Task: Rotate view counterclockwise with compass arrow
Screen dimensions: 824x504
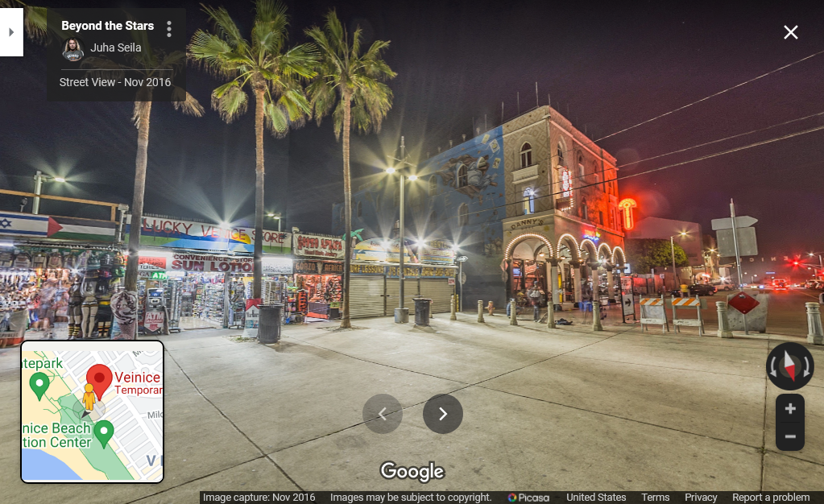Action: tap(773, 367)
